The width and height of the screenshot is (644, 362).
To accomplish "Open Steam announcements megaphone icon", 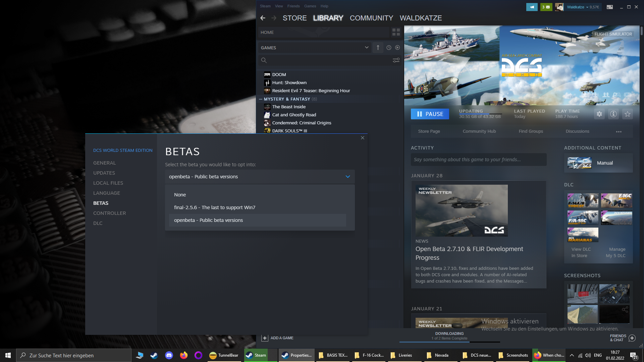I will (532, 7).
